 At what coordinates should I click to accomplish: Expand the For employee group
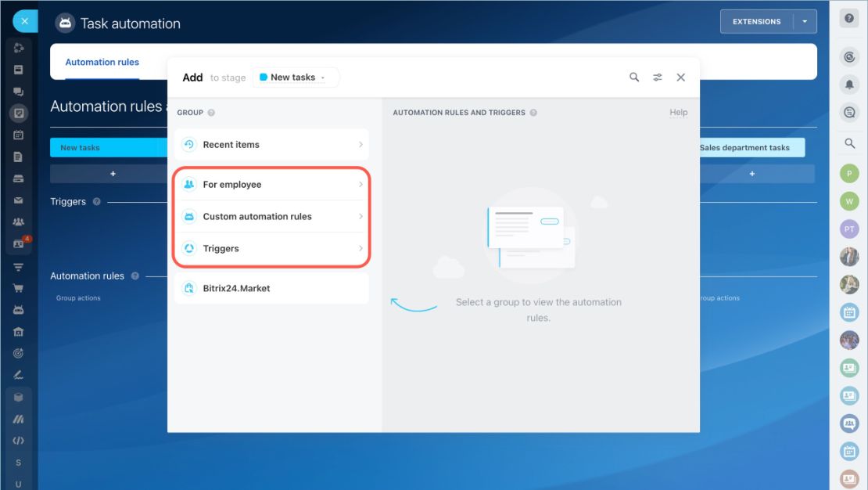pos(272,185)
